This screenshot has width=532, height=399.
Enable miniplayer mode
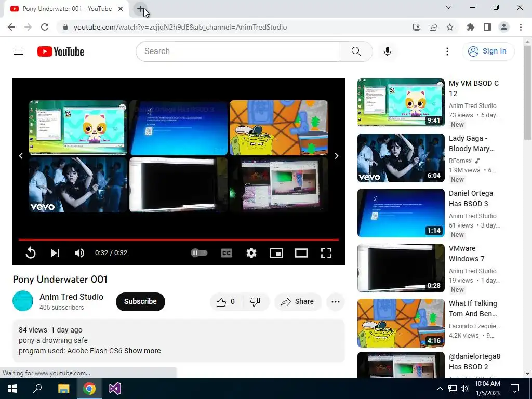point(276,253)
